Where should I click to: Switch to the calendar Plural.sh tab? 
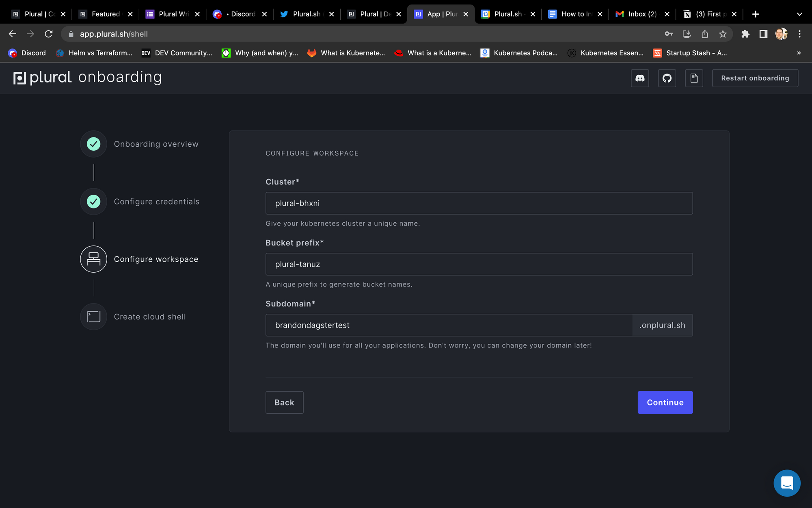[x=508, y=14]
